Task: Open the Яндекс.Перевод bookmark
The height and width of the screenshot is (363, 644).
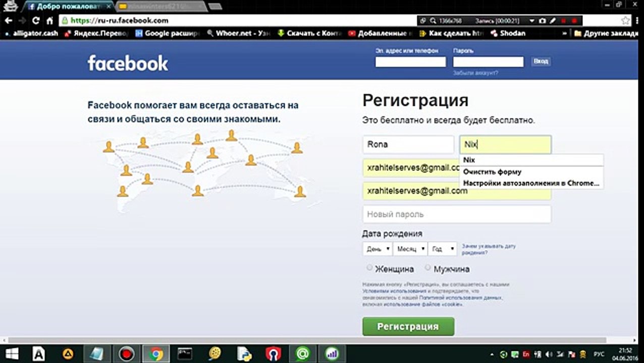Action: [96, 33]
